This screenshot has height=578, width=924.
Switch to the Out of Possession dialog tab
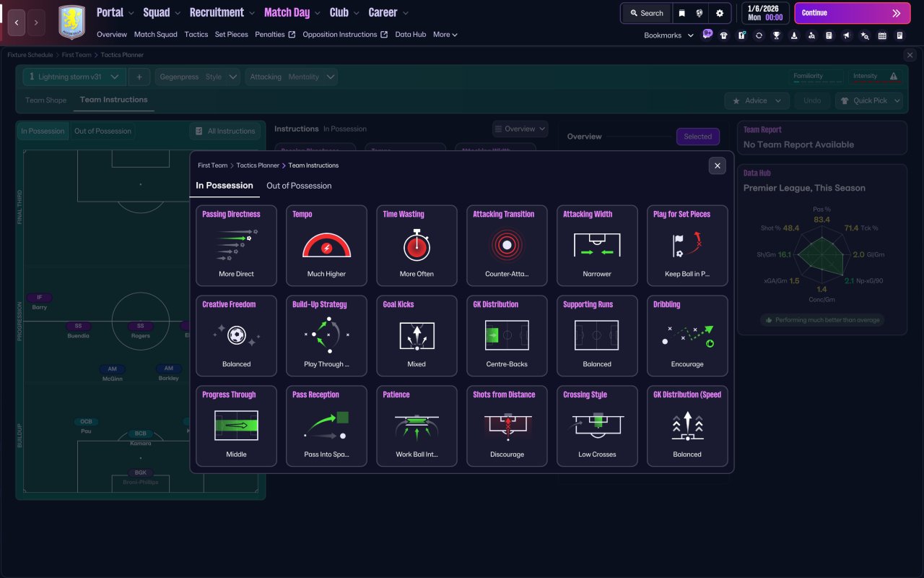(299, 186)
